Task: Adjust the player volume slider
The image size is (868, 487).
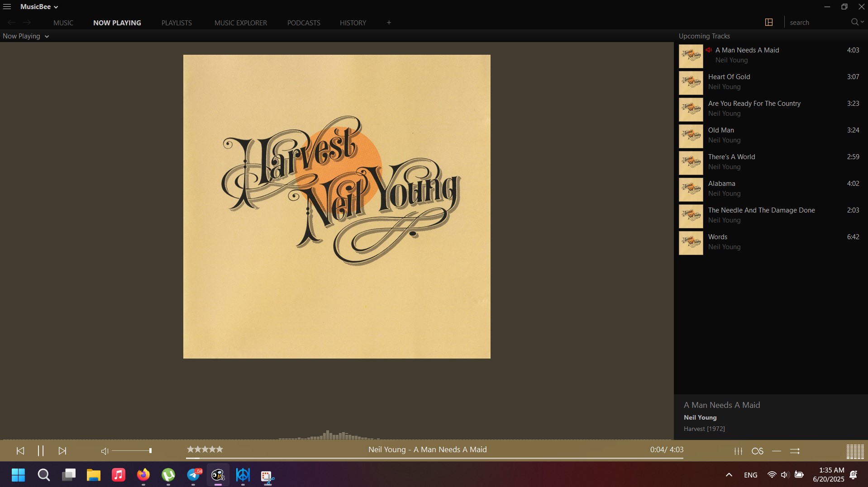Action: pyautogui.click(x=132, y=451)
